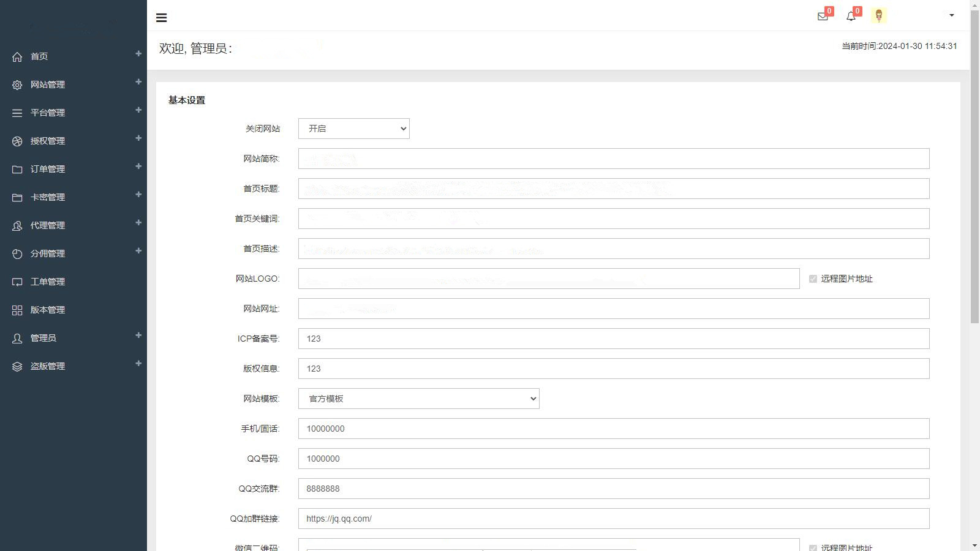Click the hamburger menu toggle icon
The width and height of the screenshot is (980, 551).
point(162,18)
